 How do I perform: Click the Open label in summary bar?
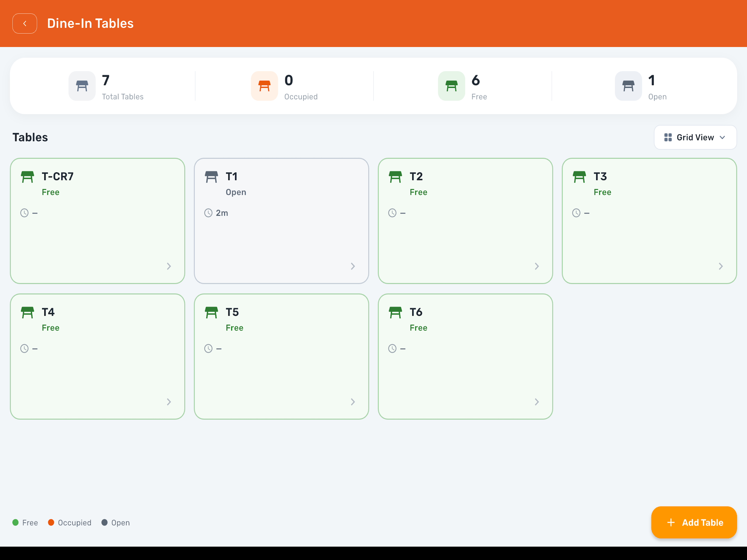click(x=658, y=97)
